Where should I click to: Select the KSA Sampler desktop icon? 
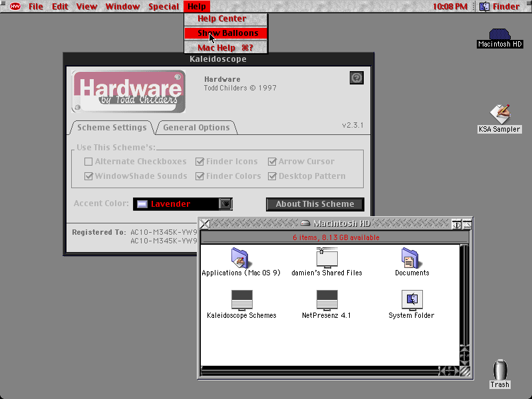click(499, 114)
